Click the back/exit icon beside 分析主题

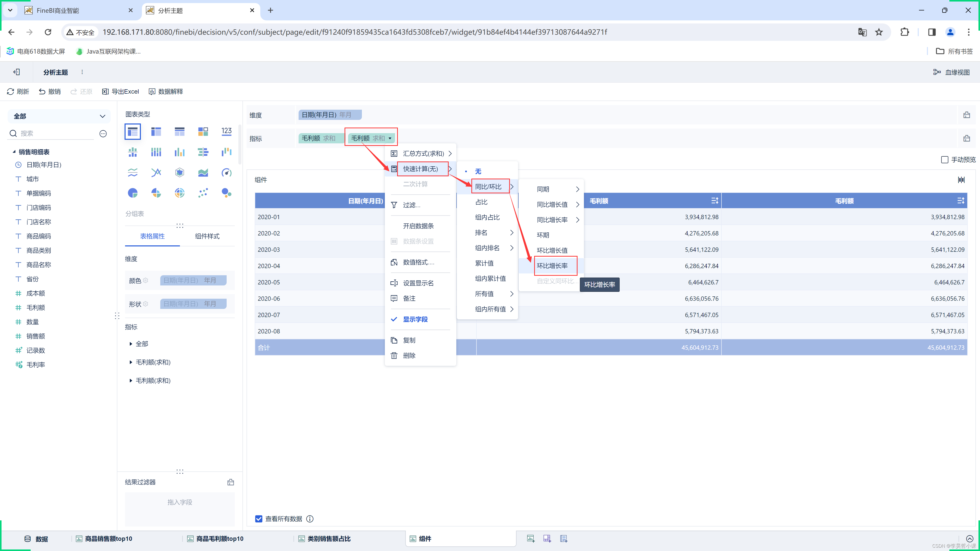coord(16,72)
